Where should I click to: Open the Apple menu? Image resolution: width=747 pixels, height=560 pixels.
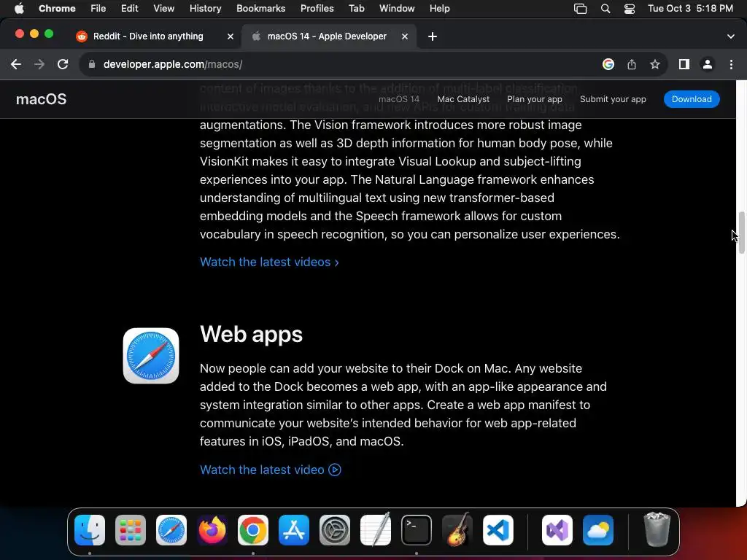(x=19, y=9)
